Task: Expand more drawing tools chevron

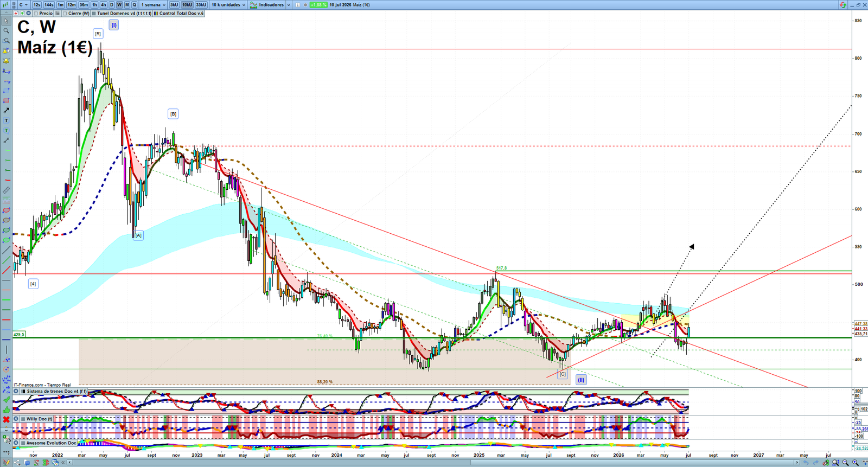Action: 7,430
